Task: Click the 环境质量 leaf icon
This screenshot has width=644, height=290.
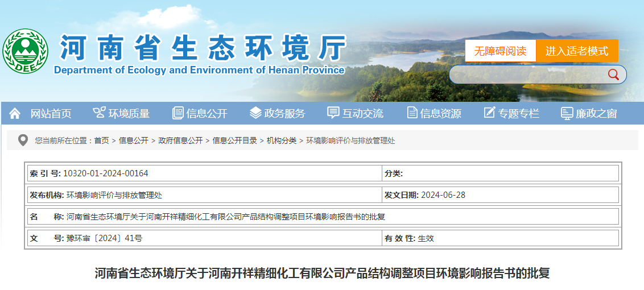Action: coord(99,113)
